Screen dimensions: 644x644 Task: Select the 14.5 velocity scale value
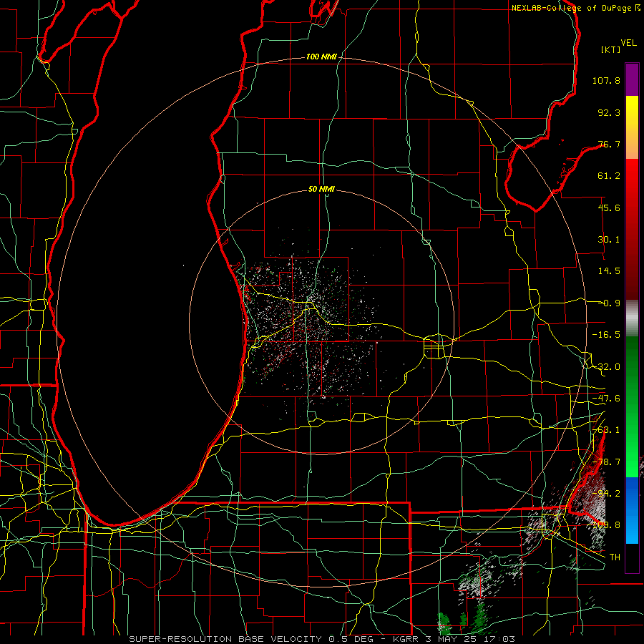tap(609, 271)
